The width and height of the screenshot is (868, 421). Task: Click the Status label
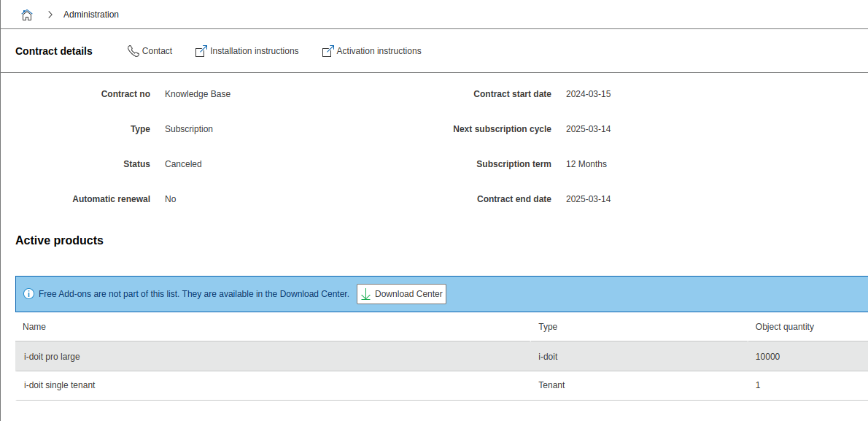click(136, 164)
